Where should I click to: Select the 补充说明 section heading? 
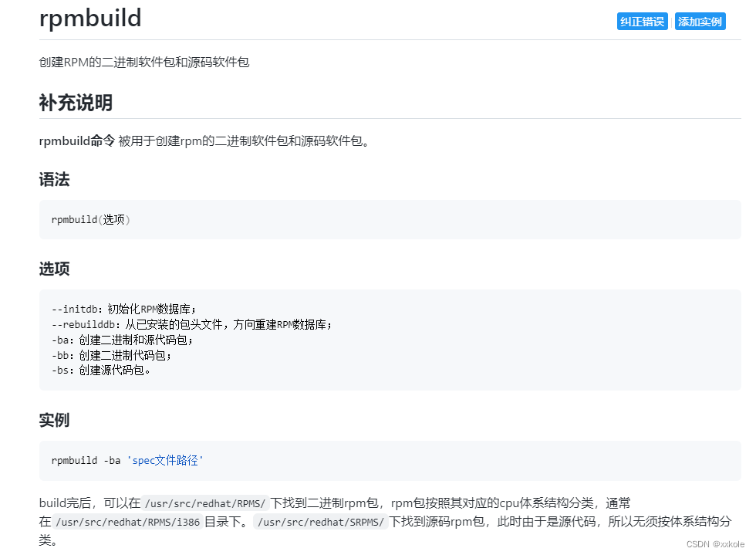click(x=76, y=102)
